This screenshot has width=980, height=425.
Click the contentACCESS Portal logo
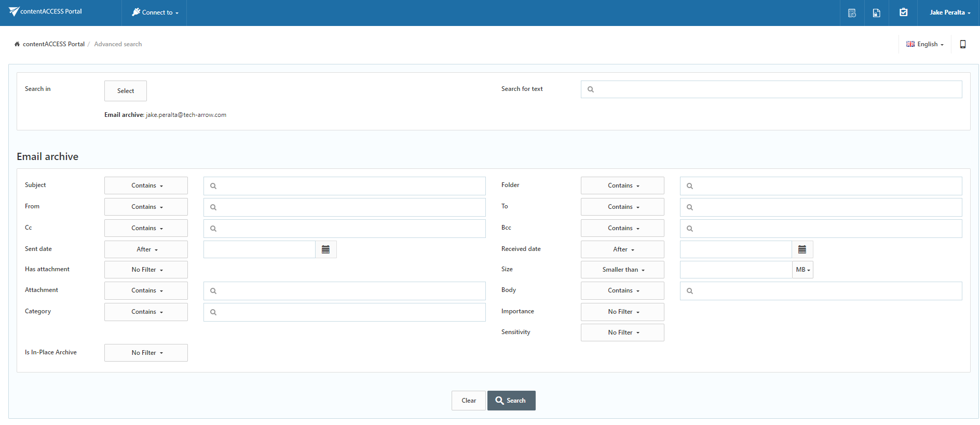click(46, 11)
